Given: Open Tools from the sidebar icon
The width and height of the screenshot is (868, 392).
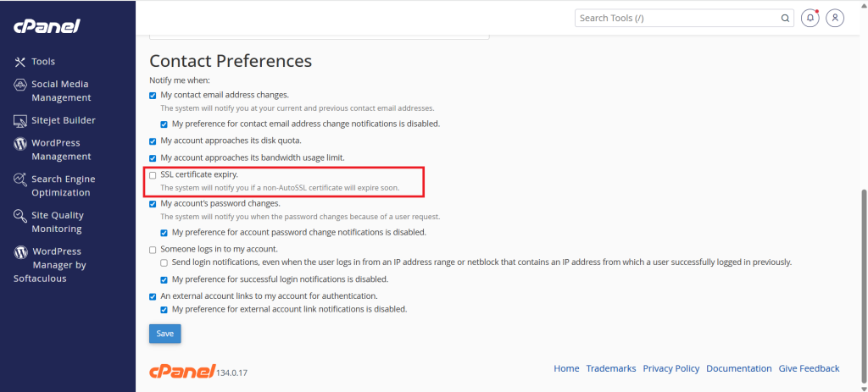Looking at the screenshot, I should [20, 62].
